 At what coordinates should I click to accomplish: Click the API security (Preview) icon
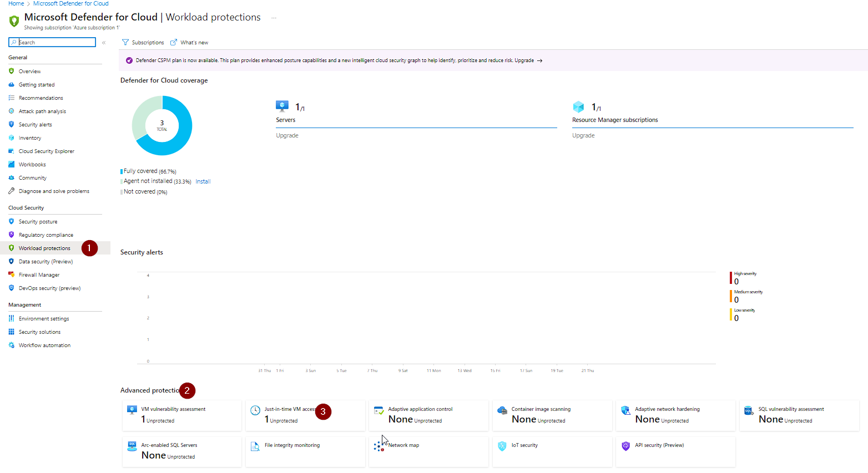coord(625,446)
